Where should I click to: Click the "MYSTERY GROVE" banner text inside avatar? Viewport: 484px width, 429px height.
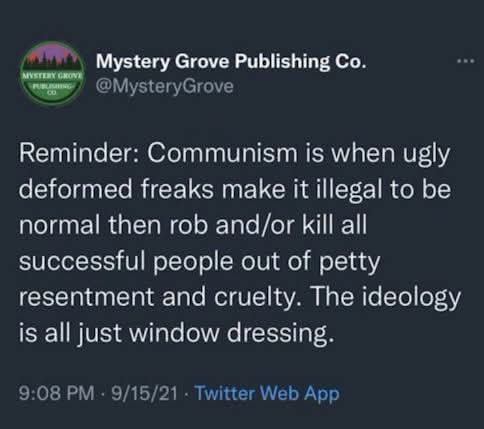(x=52, y=76)
